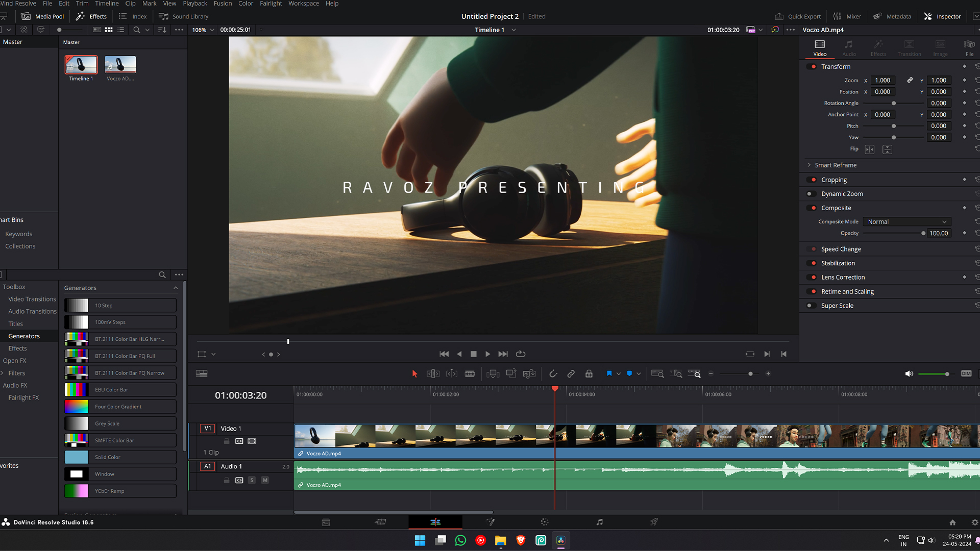
Task: Click the Custom Zoom icon
Action: point(695,374)
